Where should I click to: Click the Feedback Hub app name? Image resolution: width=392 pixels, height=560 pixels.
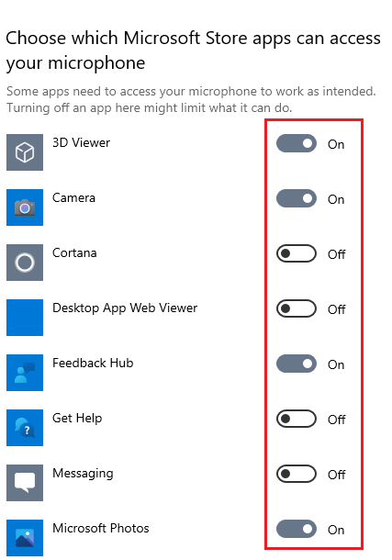pos(93,363)
